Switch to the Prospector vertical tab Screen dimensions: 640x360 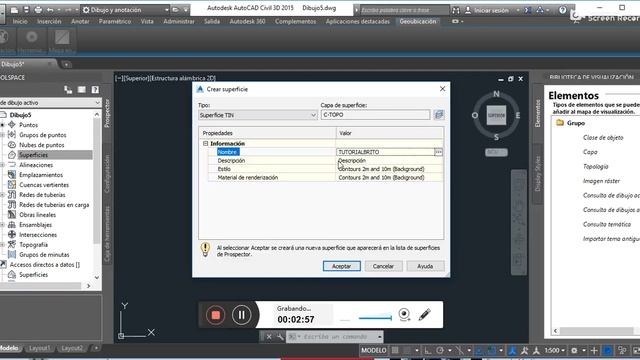(107, 114)
